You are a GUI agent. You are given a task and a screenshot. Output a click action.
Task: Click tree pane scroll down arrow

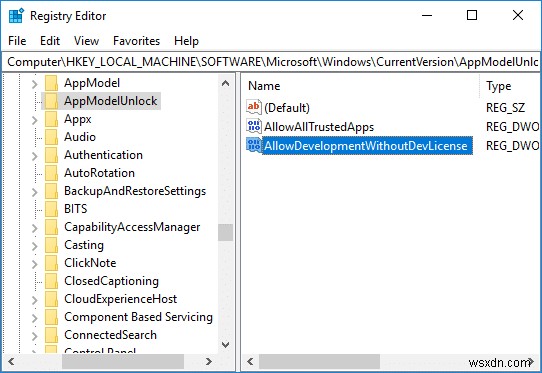[x=225, y=344]
